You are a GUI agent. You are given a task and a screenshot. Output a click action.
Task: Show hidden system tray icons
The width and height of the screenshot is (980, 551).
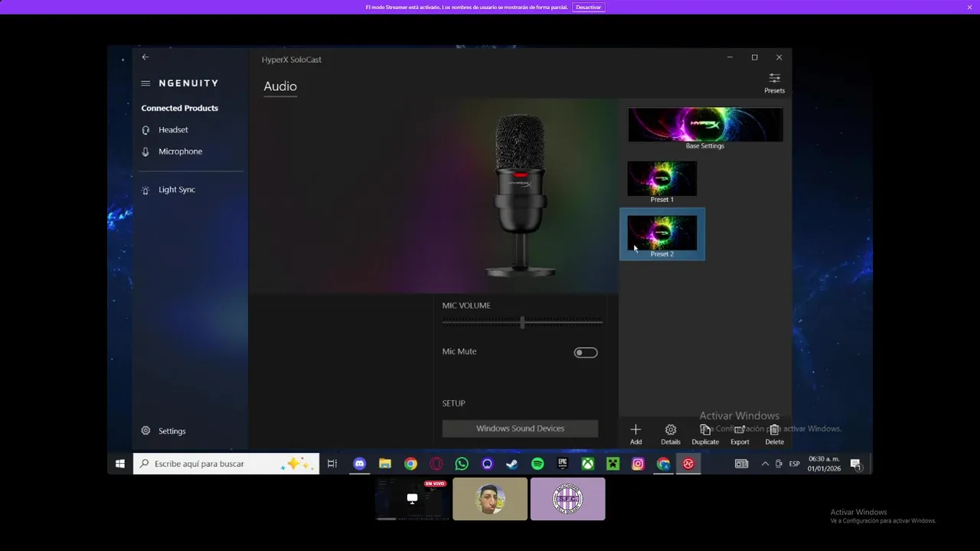click(x=765, y=464)
